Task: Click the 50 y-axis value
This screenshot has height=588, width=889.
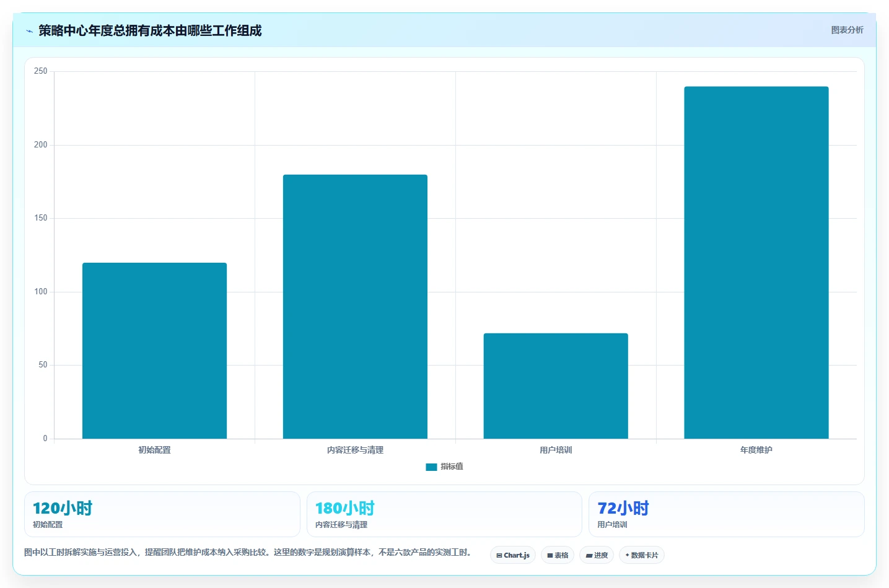Action: pos(43,365)
